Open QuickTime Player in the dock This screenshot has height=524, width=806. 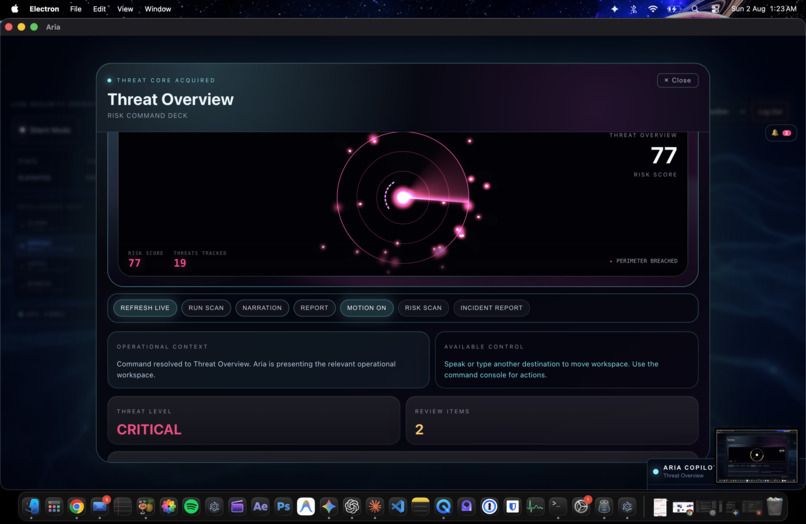443,507
